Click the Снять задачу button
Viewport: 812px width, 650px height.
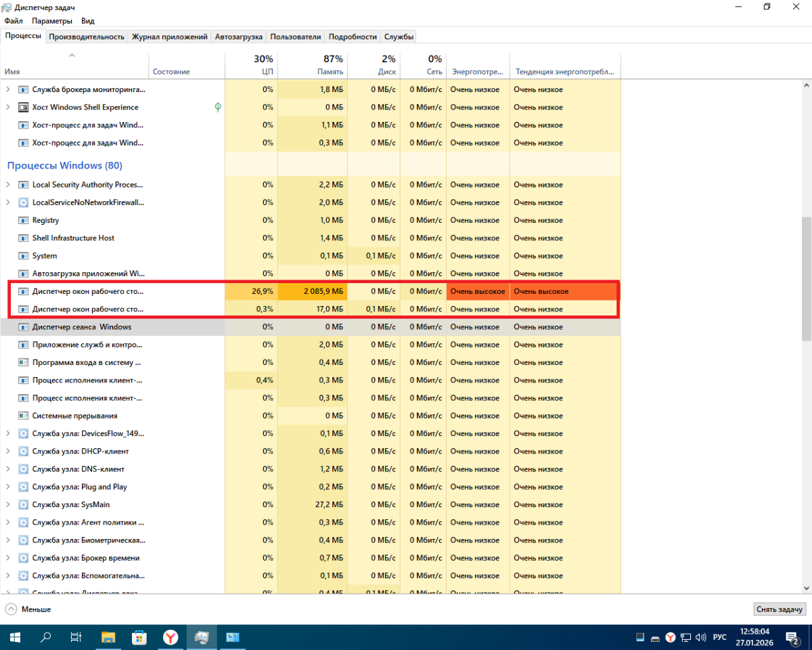point(780,609)
